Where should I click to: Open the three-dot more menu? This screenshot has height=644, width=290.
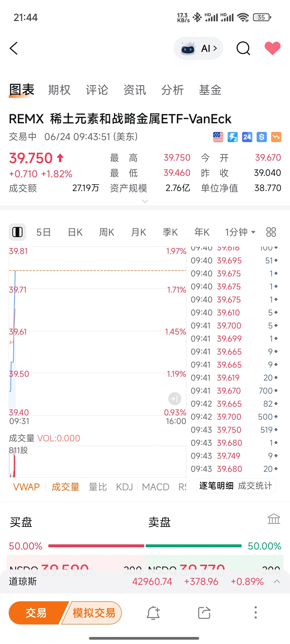[x=255, y=612]
